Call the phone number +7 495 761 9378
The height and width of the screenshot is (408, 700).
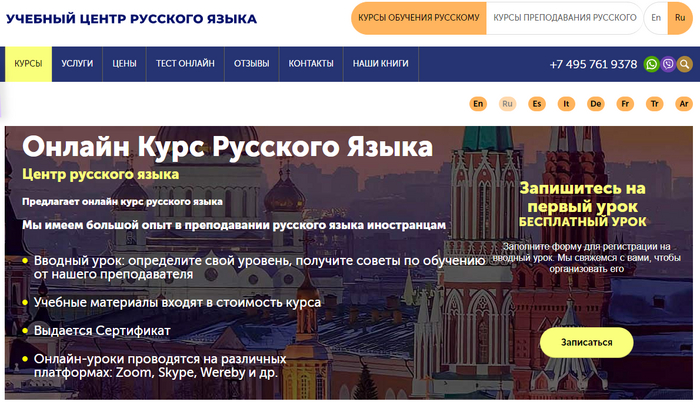click(x=593, y=64)
